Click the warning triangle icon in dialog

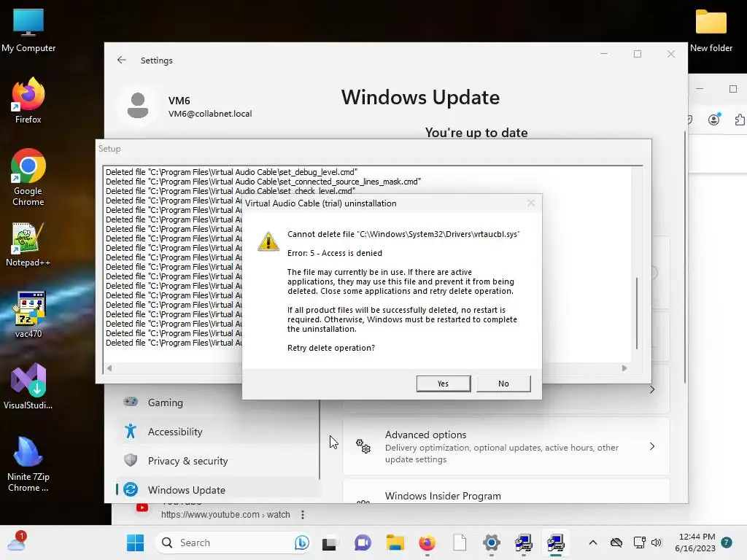pos(268,241)
